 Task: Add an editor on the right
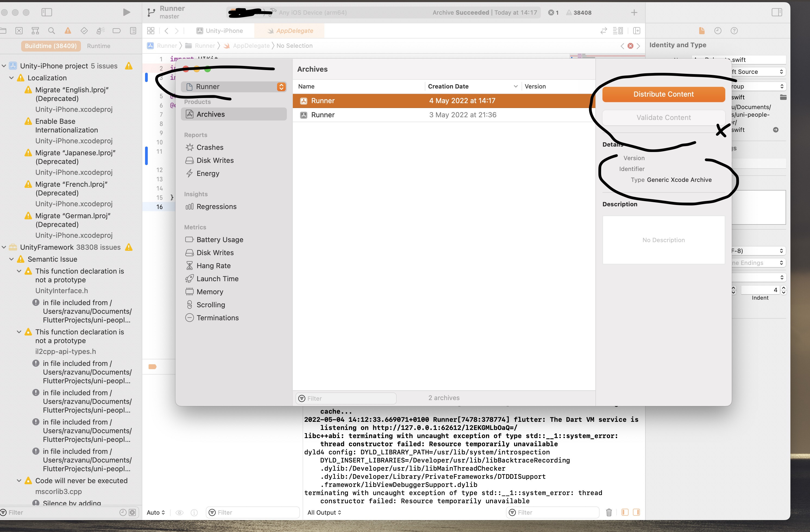coord(636,31)
